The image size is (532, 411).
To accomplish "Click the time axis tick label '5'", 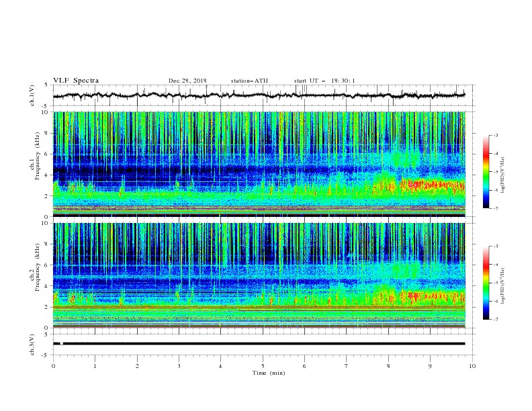I will pos(263,366).
